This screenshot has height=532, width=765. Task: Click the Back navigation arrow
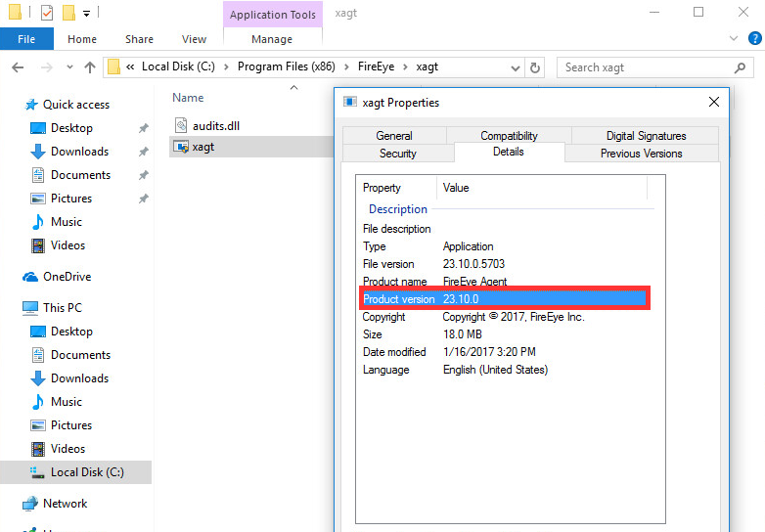click(x=17, y=67)
